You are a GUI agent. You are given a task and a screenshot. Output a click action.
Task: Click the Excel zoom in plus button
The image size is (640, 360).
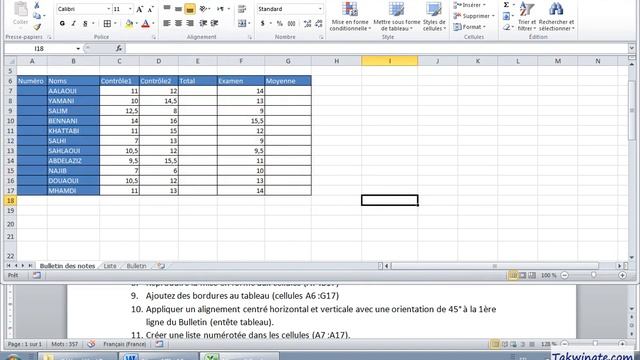click(x=622, y=276)
